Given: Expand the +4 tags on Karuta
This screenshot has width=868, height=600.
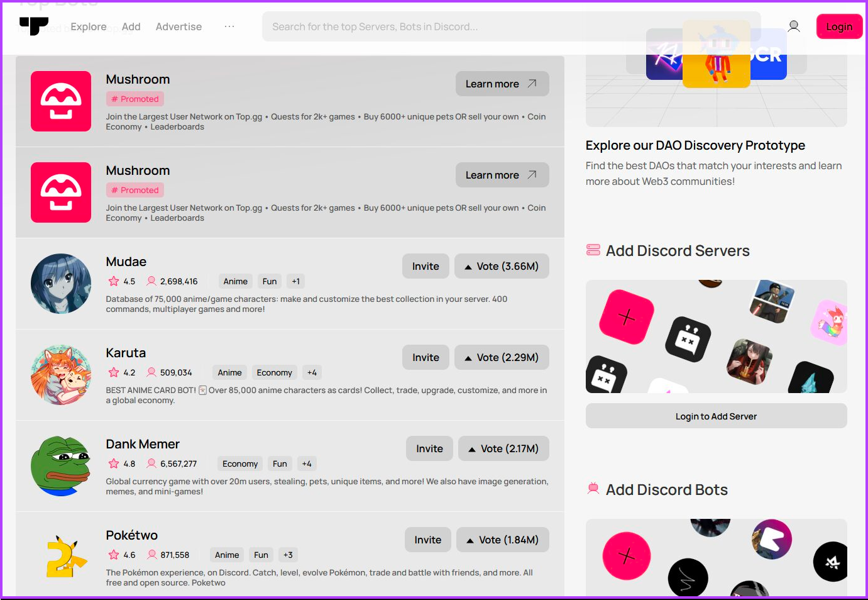Looking at the screenshot, I should click(x=312, y=372).
